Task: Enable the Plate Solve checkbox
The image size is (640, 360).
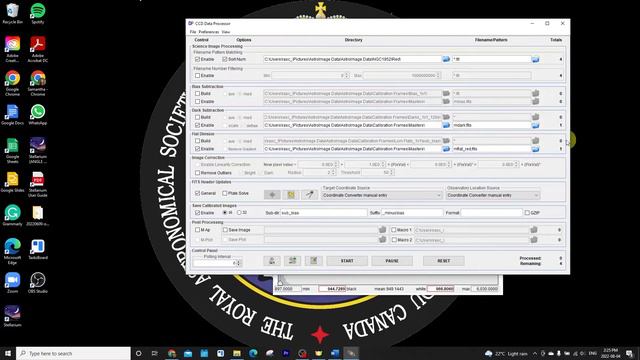Action: point(224,193)
